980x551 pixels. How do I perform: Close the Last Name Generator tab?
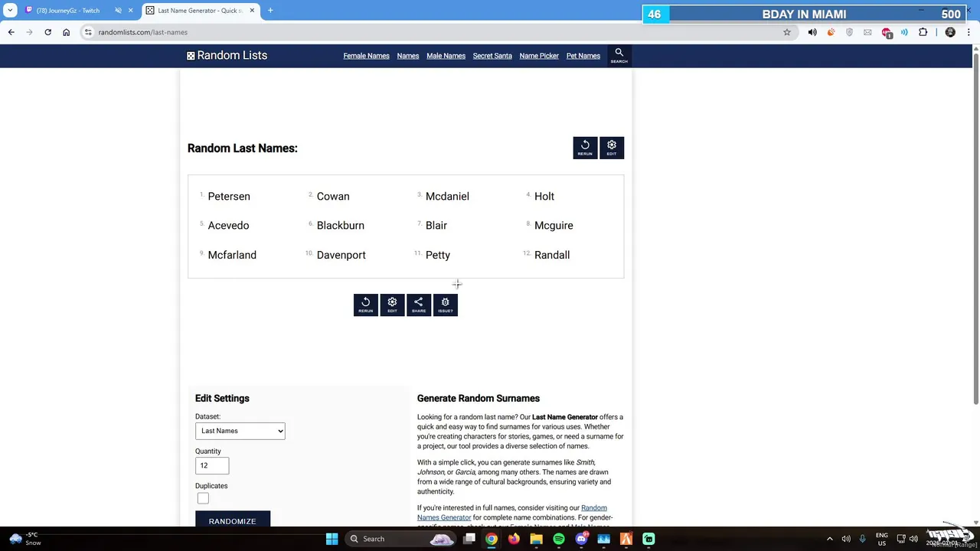[252, 11]
